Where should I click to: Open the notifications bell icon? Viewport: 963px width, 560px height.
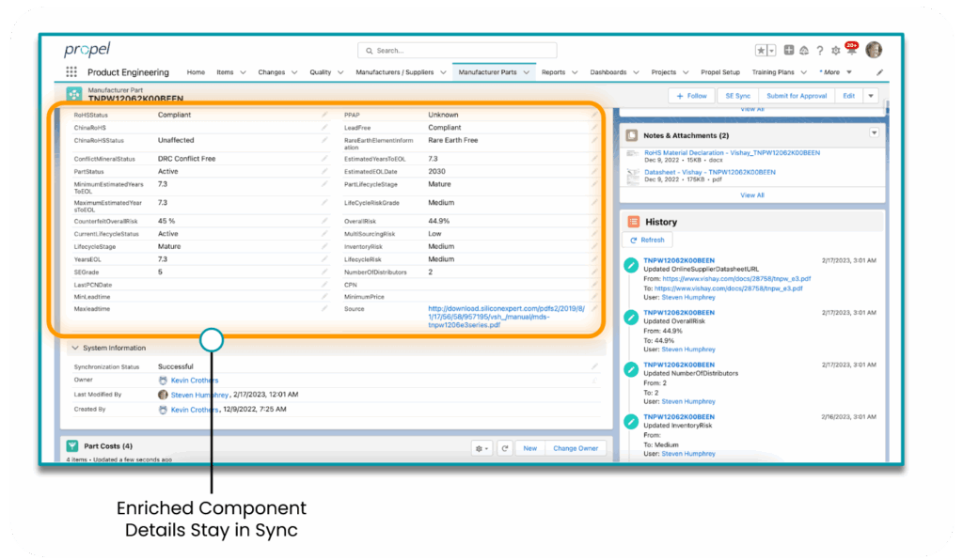(x=851, y=51)
